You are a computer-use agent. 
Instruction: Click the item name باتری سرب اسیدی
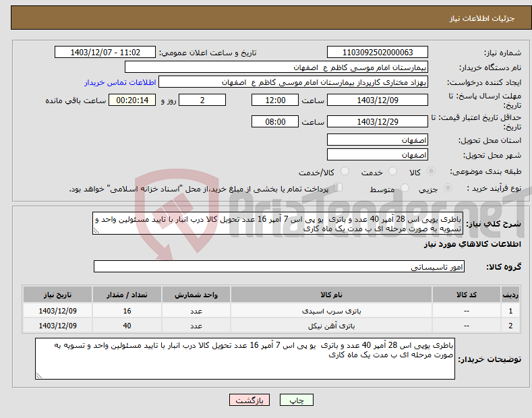point(331,311)
